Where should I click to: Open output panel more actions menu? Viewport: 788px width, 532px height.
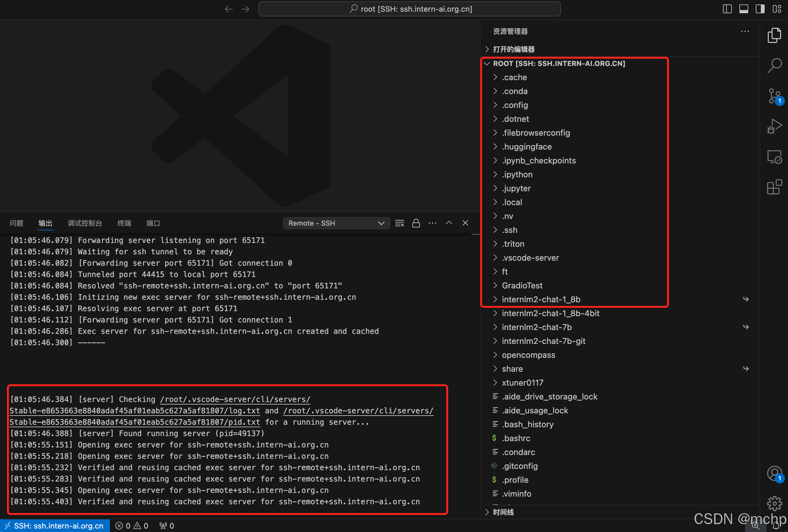pos(432,223)
